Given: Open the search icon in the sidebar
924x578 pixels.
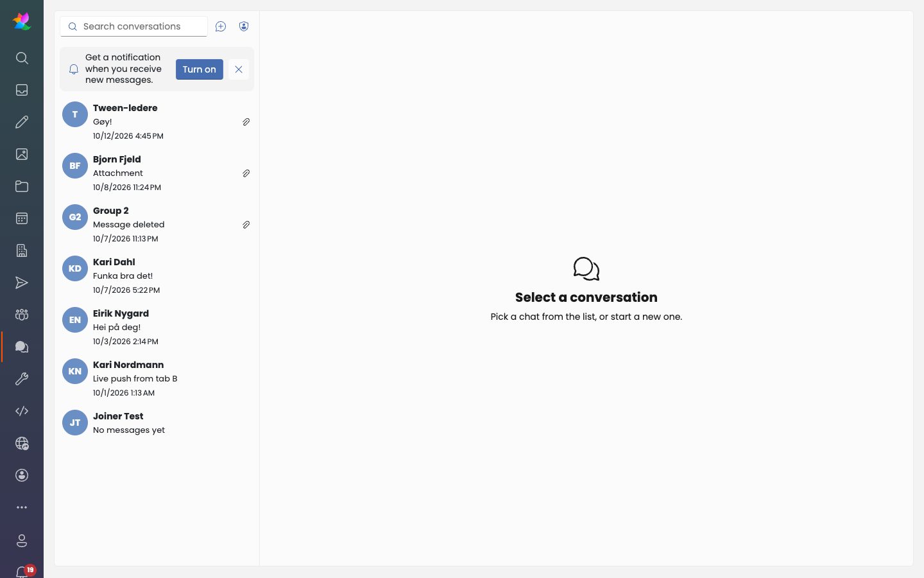Looking at the screenshot, I should pyautogui.click(x=22, y=58).
